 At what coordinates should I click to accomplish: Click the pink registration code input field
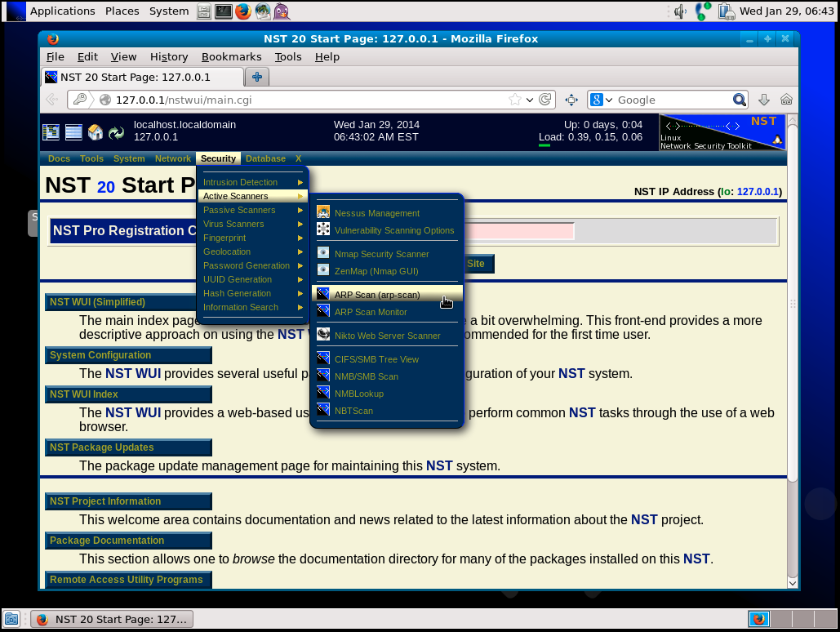pos(518,231)
